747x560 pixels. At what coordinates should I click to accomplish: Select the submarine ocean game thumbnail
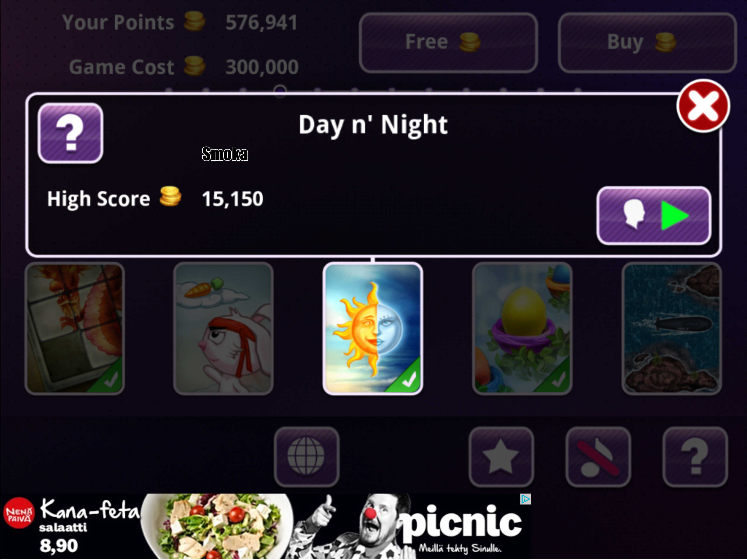672,328
